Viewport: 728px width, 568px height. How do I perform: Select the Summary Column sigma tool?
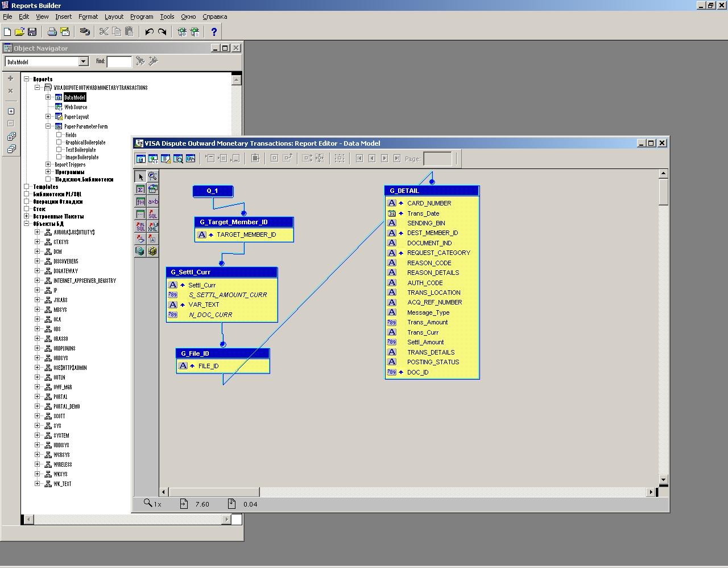click(140, 190)
